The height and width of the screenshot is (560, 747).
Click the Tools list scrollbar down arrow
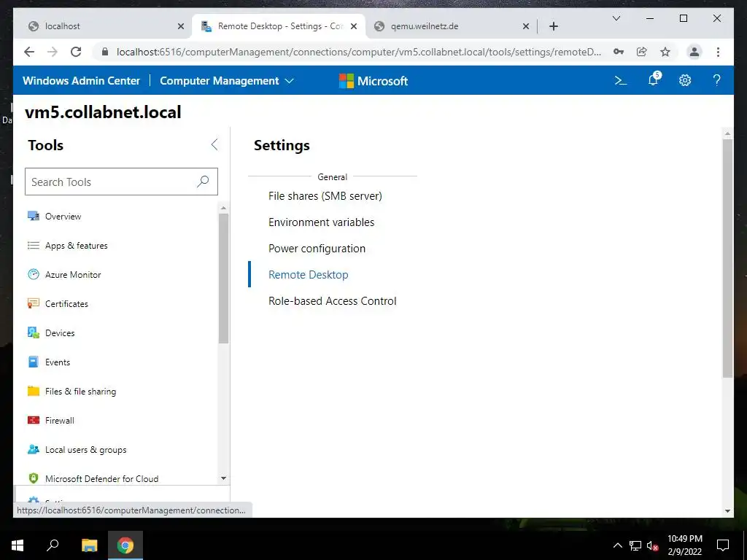tap(223, 478)
